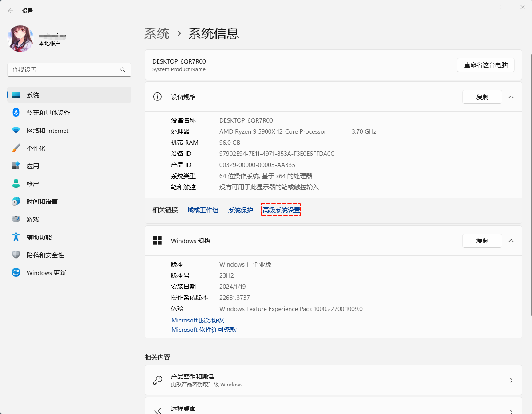Expand 产品密钥和激活 item
Viewport: 532px width, 414px height.
click(333, 380)
